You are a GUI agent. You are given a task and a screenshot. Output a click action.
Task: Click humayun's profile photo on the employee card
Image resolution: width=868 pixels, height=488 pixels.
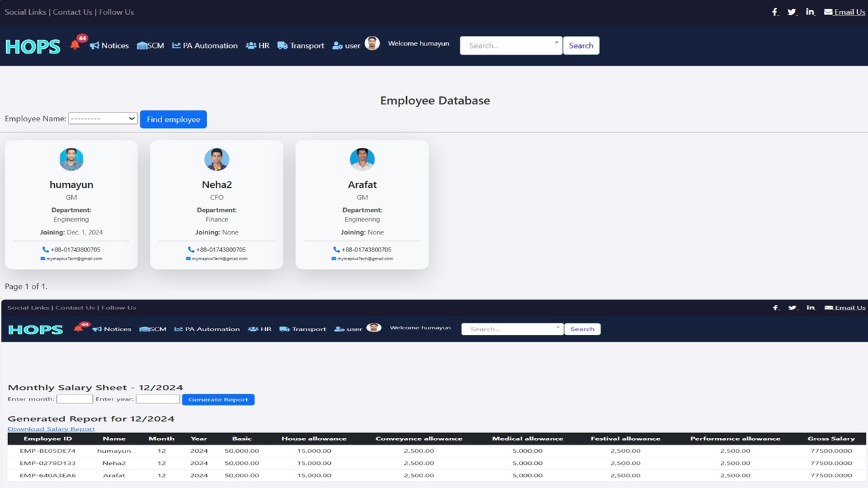coord(71,160)
